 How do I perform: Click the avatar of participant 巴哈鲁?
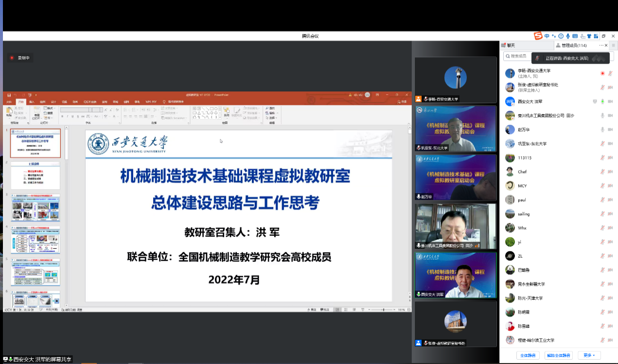pyautogui.click(x=510, y=270)
